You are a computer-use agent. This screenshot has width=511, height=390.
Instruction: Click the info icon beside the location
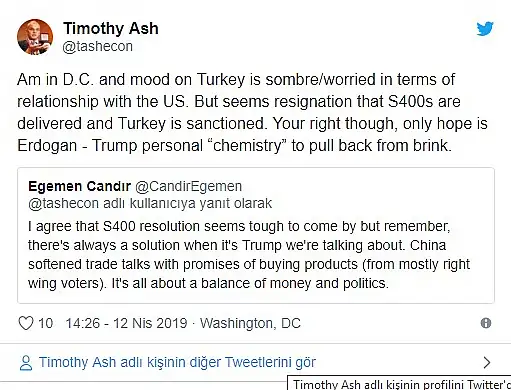(x=486, y=323)
